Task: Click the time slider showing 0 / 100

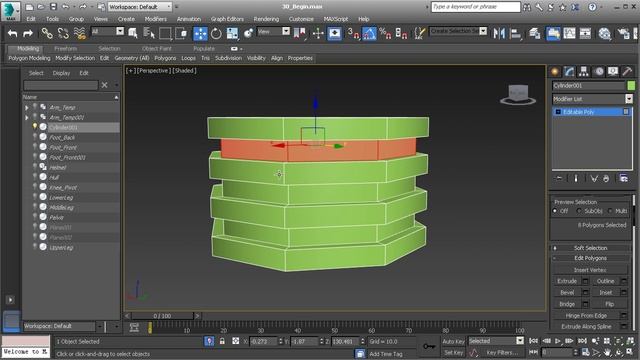Action: point(162,316)
